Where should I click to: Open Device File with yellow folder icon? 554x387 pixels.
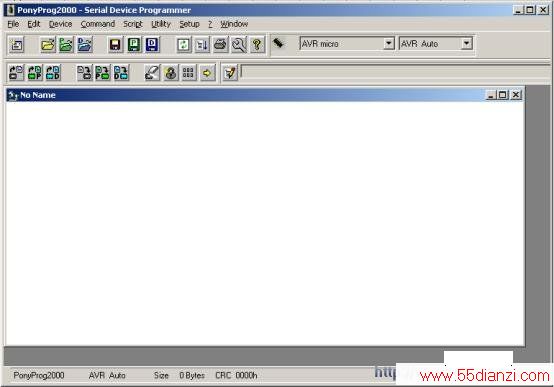click(x=48, y=45)
